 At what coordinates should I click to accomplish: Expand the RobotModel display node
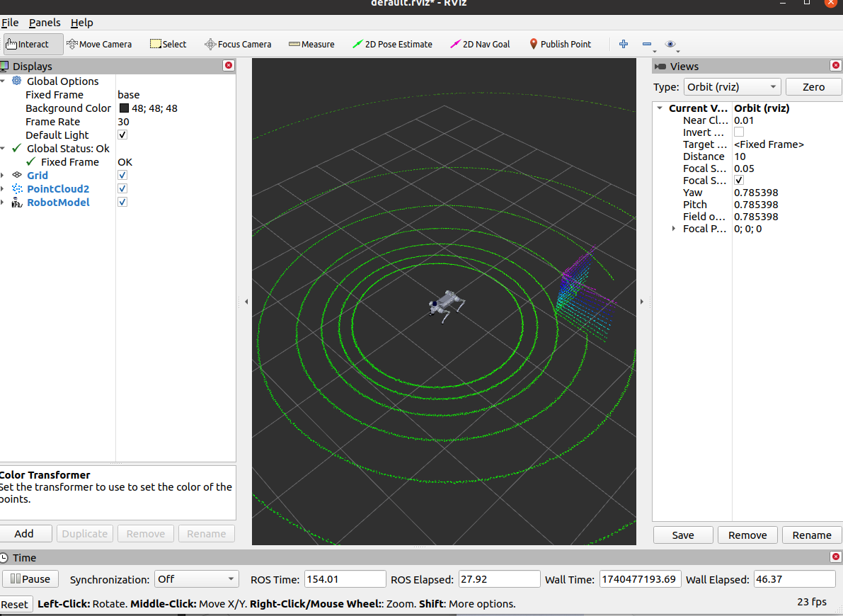pos(4,203)
